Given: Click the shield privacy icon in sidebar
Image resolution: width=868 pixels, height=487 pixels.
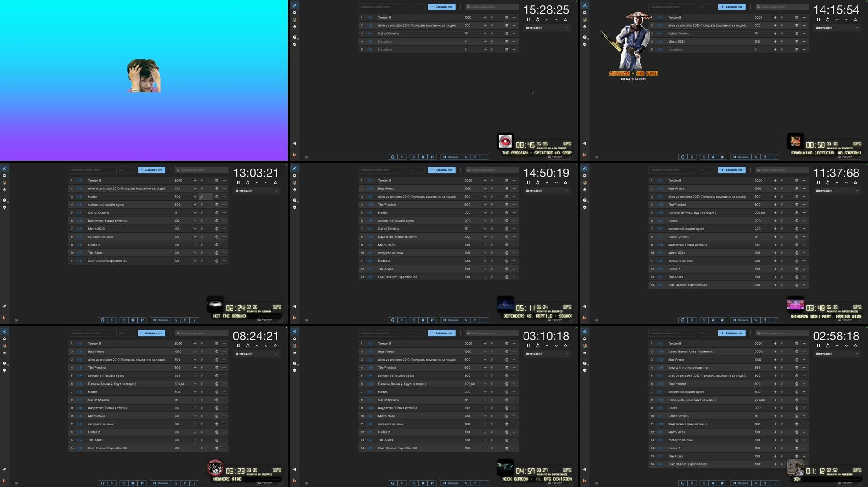Looking at the screenshot, I should pyautogui.click(x=4, y=207).
